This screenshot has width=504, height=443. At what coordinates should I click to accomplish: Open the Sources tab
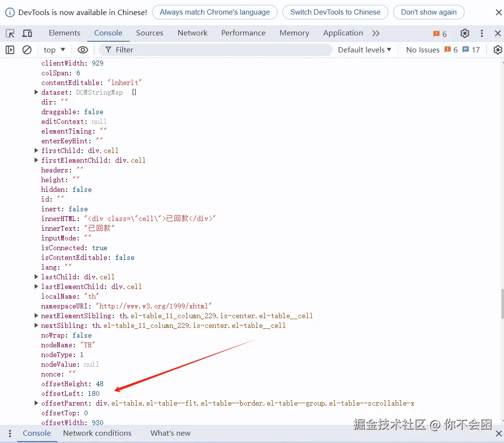pyautogui.click(x=150, y=33)
